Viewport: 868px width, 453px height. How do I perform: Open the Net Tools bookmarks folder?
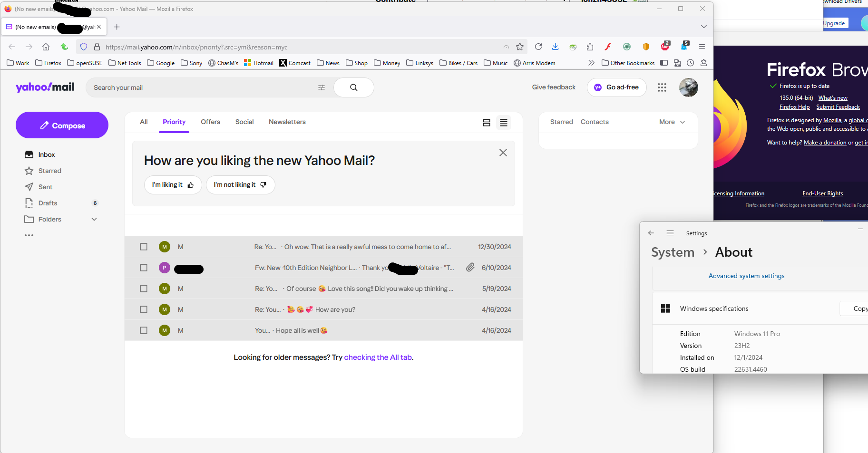[125, 63]
